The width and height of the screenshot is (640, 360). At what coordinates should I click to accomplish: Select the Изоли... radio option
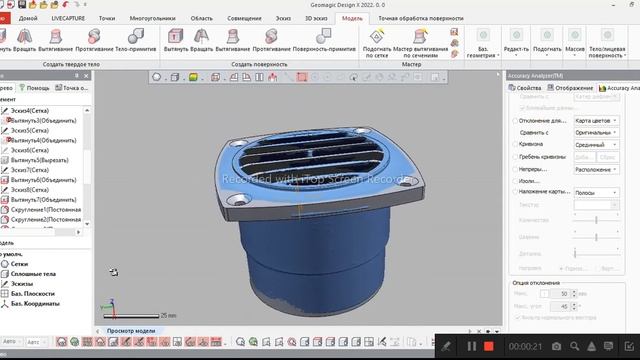(x=515, y=181)
